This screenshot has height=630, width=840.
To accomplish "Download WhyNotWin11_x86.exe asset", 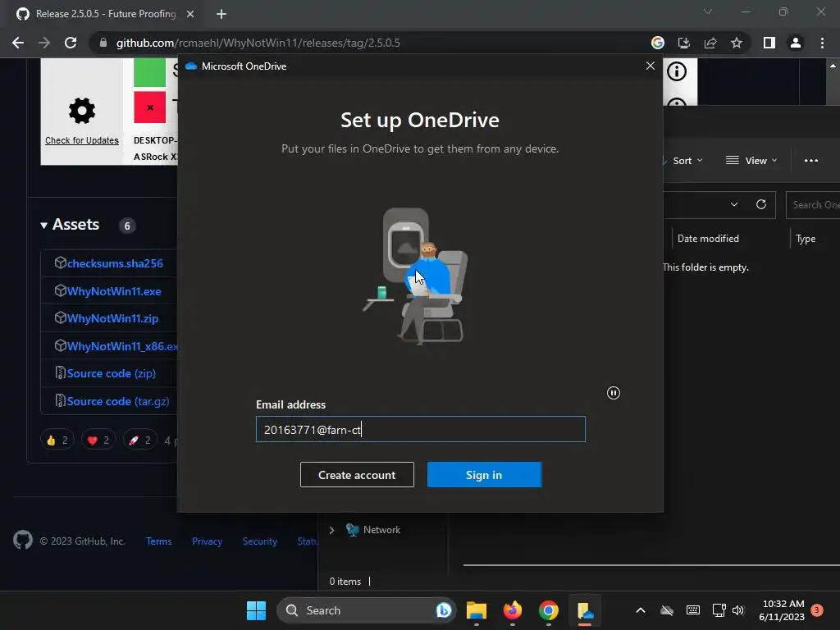I will pos(122,346).
